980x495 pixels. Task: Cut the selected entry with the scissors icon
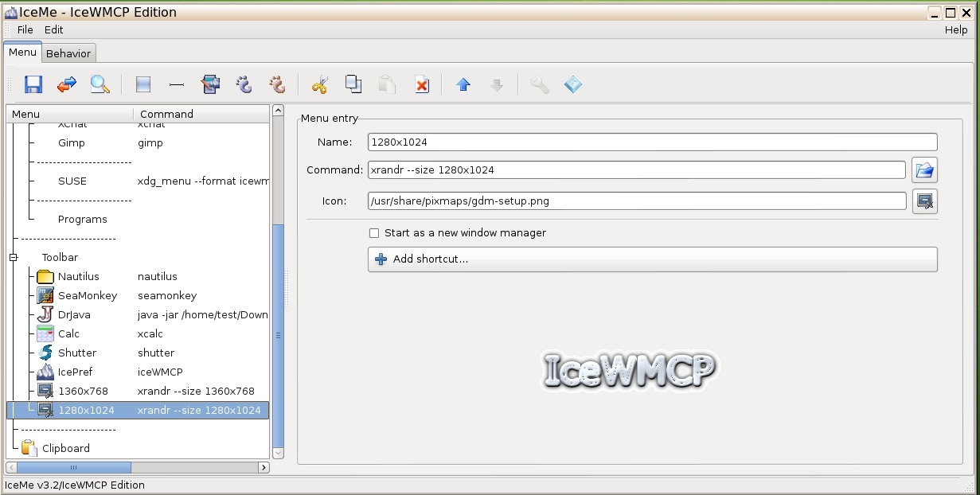pyautogui.click(x=319, y=84)
